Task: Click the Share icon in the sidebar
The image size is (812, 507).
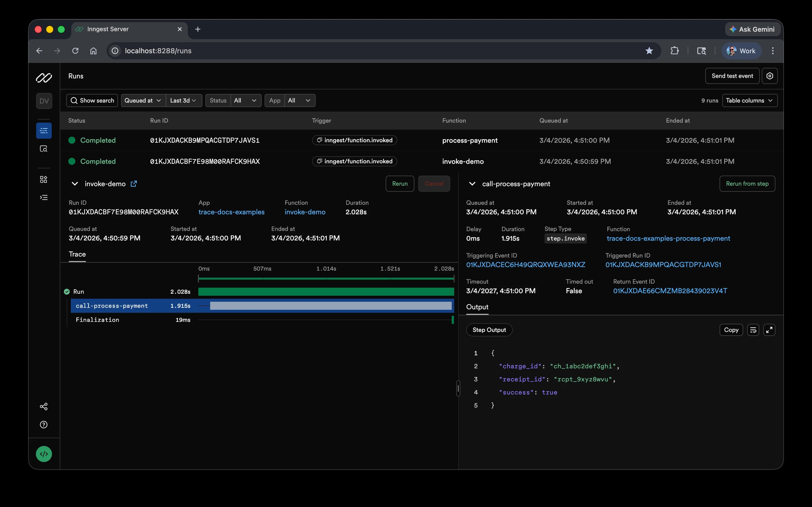Action: click(44, 407)
